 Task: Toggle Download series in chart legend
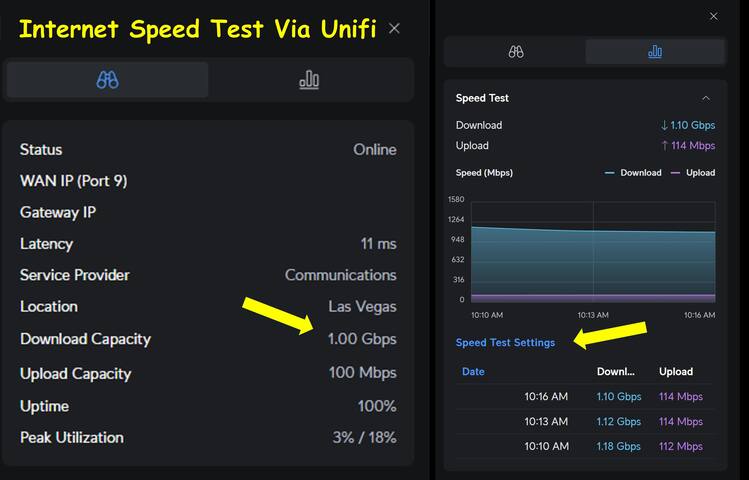pos(633,173)
